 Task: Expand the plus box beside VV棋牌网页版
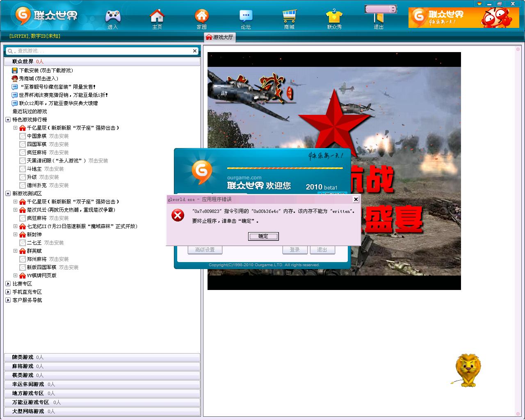pos(16,276)
